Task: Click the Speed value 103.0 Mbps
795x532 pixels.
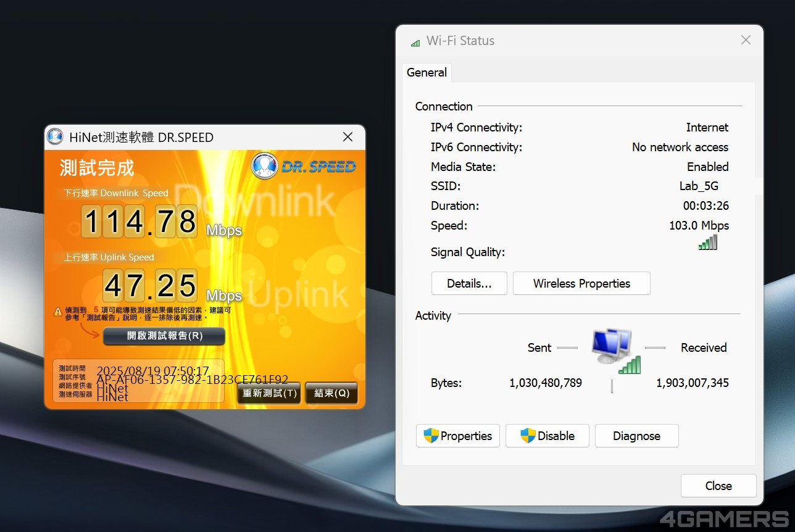Action: pyautogui.click(x=699, y=225)
